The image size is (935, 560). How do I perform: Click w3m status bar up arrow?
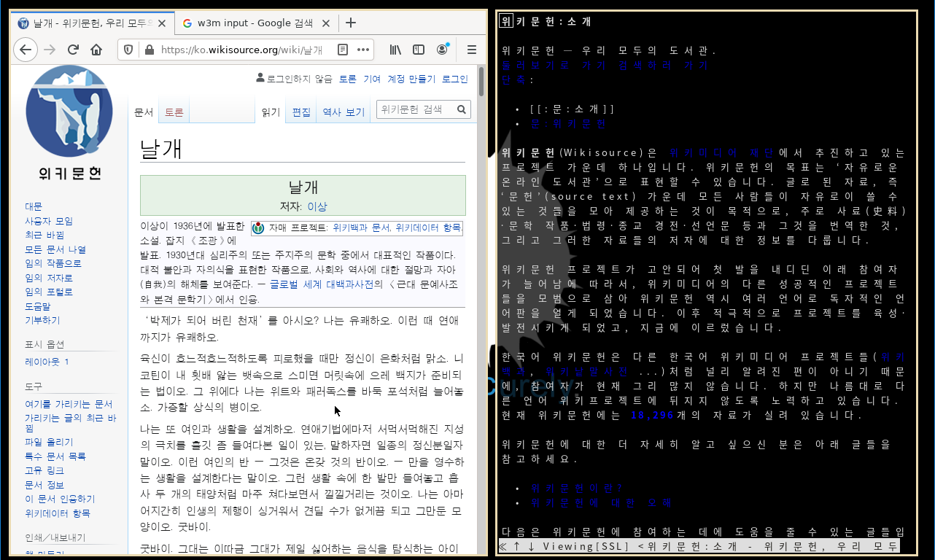pos(517,546)
